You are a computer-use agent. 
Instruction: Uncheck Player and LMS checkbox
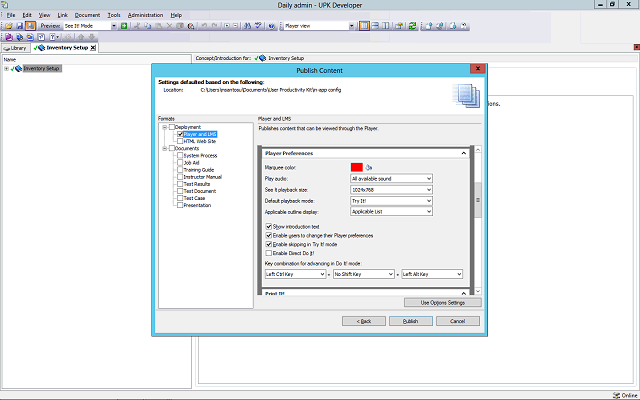(x=180, y=134)
